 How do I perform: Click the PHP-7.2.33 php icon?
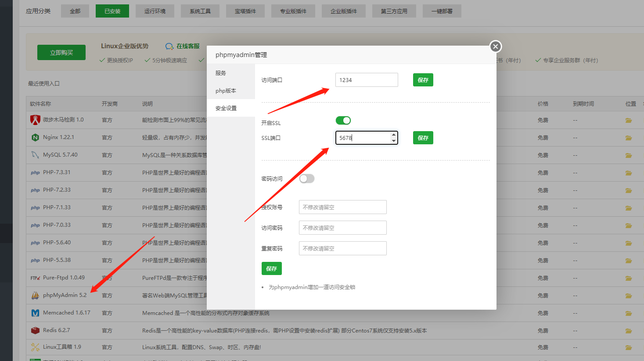35,190
